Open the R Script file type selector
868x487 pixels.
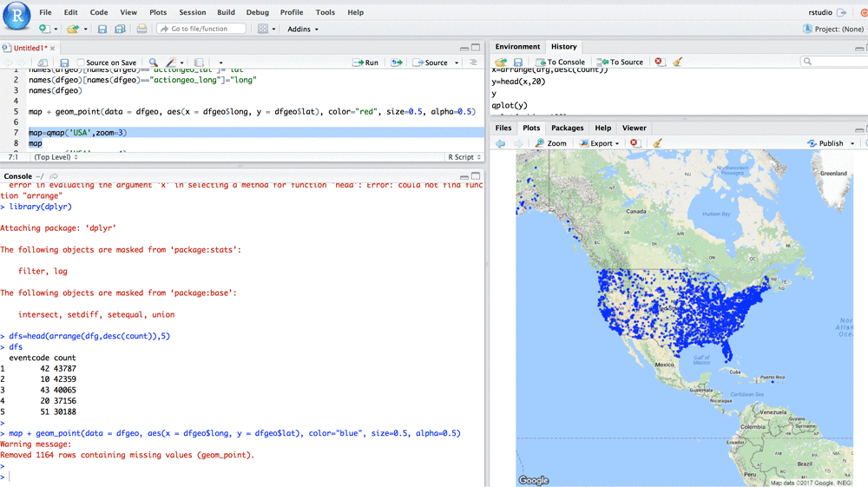[464, 157]
